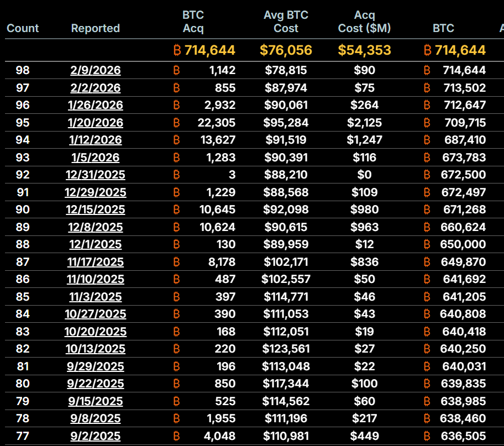
Task: Click the Bitcoin icon next to 22,305 BTC acquired
Action: [176, 122]
